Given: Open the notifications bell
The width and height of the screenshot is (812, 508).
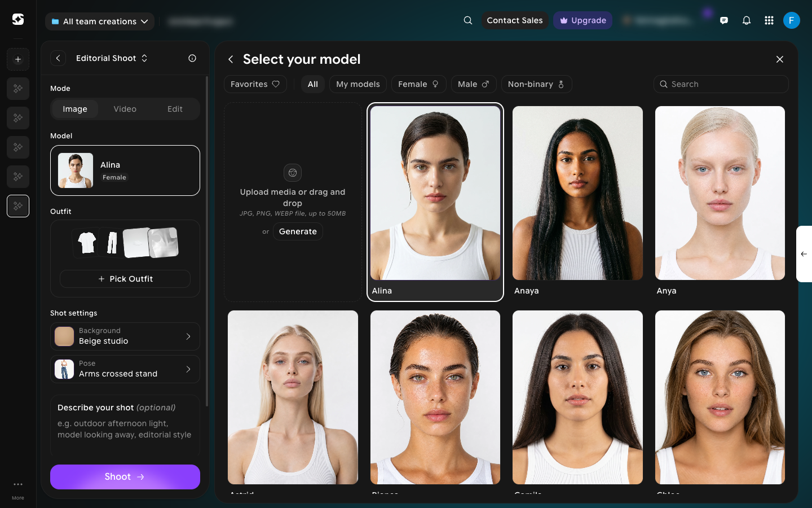Looking at the screenshot, I should (x=747, y=20).
